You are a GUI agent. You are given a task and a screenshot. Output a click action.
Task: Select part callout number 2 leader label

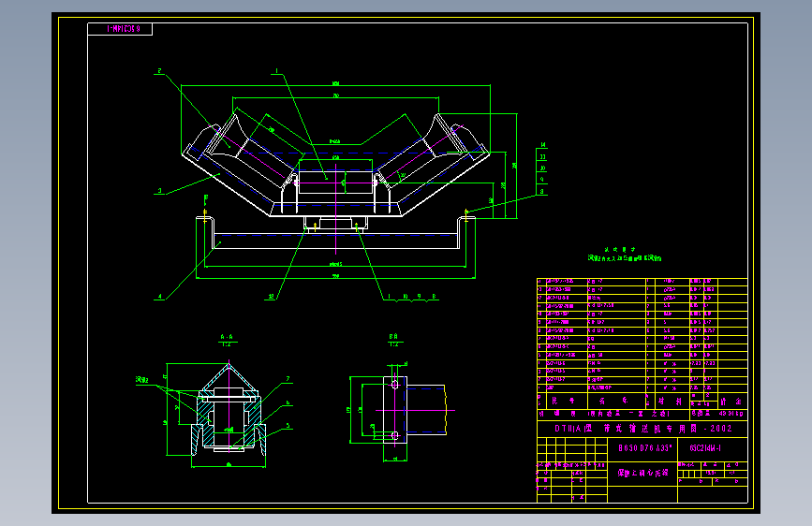coord(159,71)
